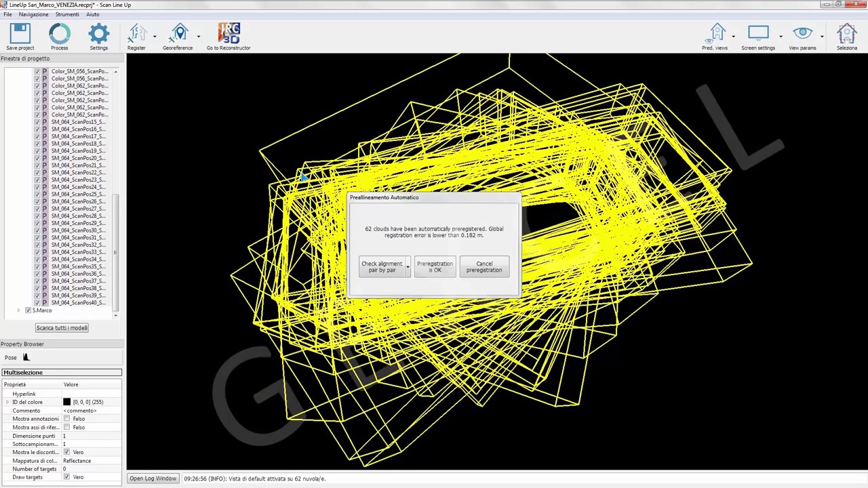This screenshot has width=868, height=488.
Task: Toggle checkbox for SM_064_ScanPos33
Action: (x=37, y=252)
